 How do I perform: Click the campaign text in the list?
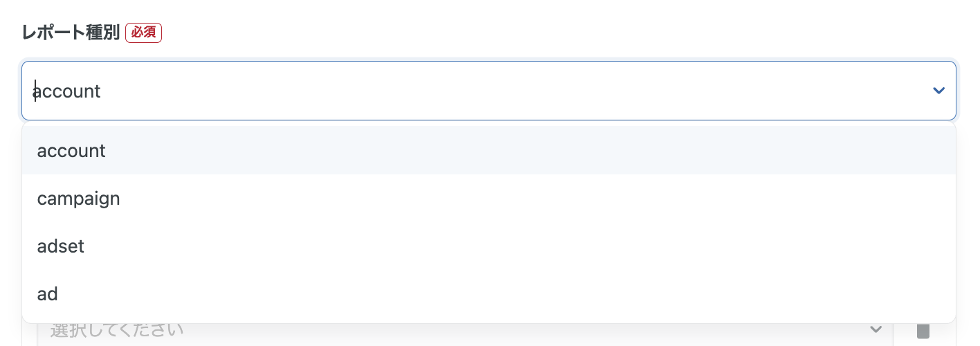click(x=78, y=199)
